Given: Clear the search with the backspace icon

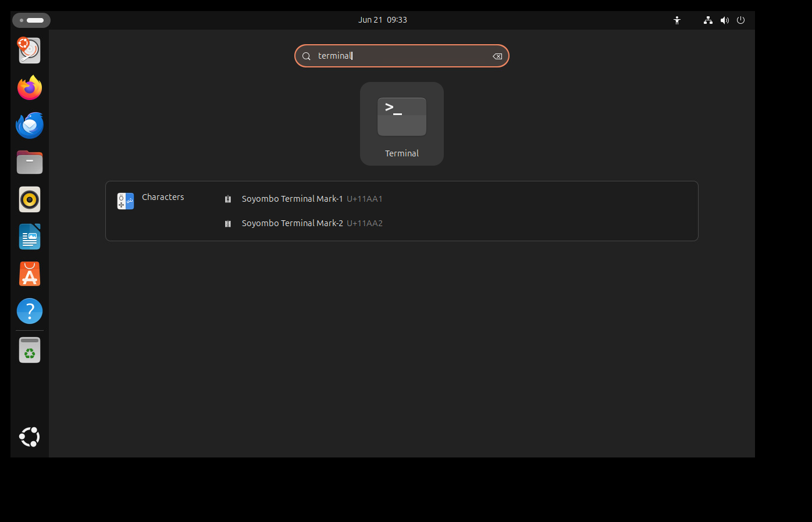Looking at the screenshot, I should (497, 56).
